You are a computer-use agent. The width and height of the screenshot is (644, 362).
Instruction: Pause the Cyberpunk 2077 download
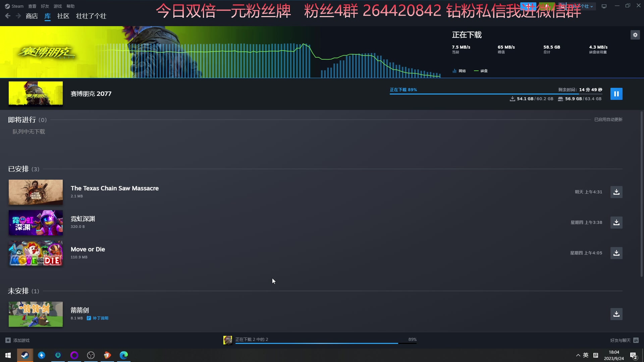616,94
